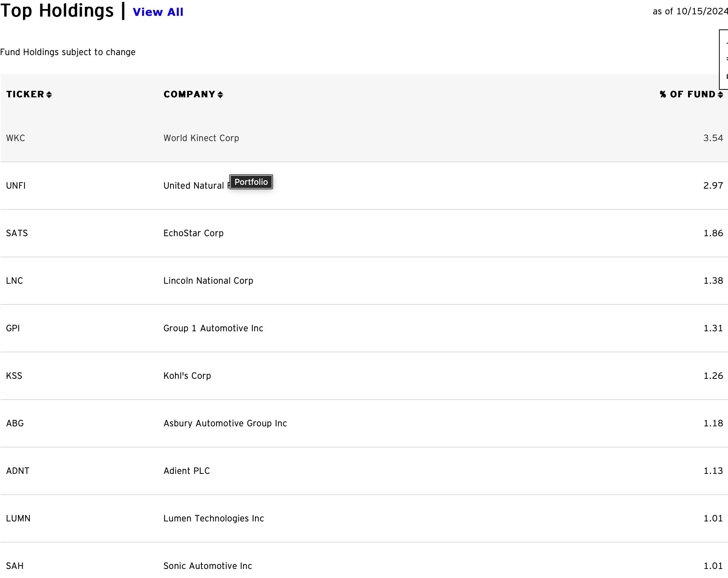This screenshot has width=728, height=578.
Task: Click the partially visible side panel at right edge
Action: pos(723,60)
